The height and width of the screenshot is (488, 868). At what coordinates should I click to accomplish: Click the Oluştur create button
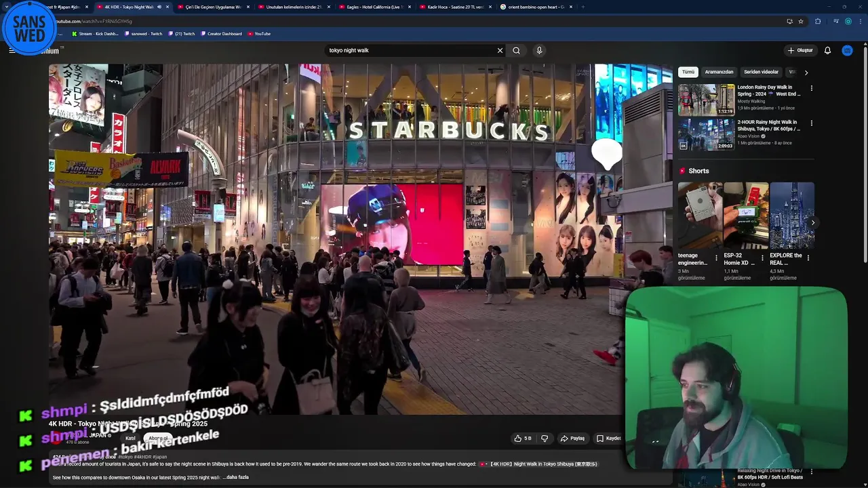point(800,50)
